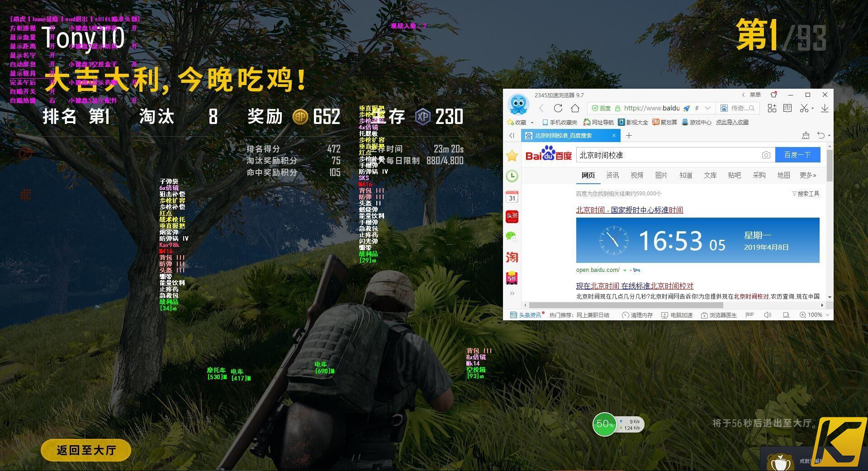Viewport: 868px width, 471px height.
Task: Expand more sidebar apps chevron
Action: [x=512, y=293]
